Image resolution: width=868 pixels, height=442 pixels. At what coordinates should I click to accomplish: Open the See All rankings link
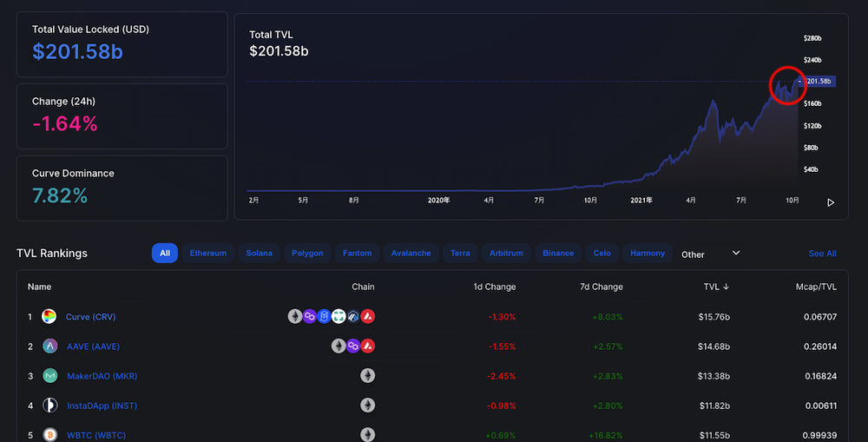822,254
